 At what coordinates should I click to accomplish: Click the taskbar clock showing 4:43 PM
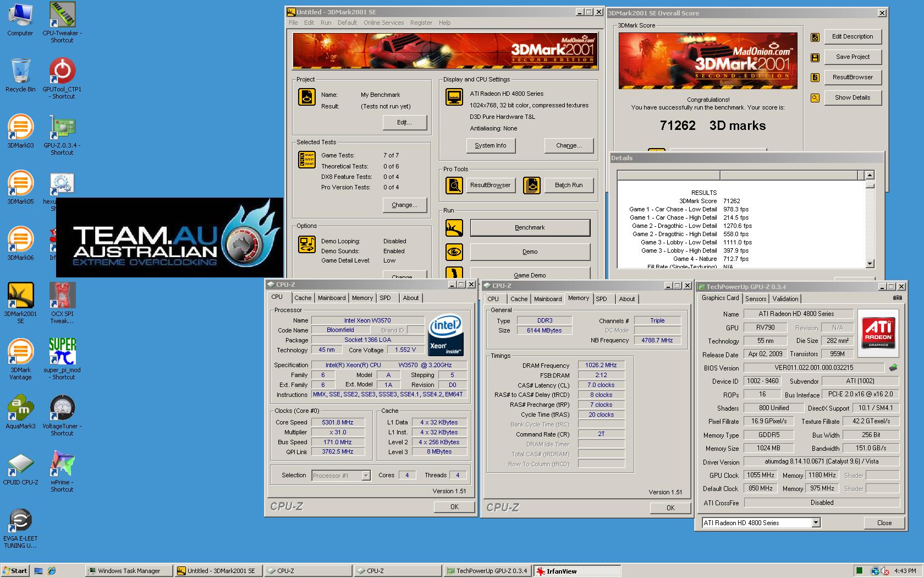pyautogui.click(x=905, y=571)
